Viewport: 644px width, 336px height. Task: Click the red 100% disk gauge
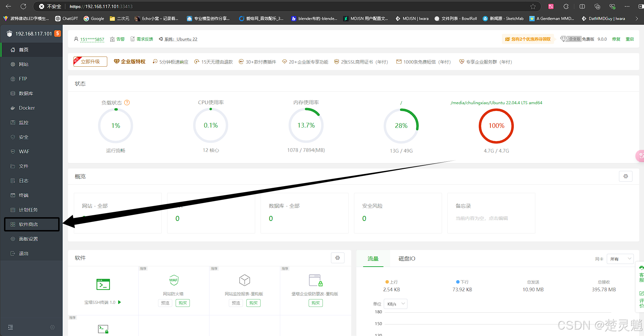(496, 126)
